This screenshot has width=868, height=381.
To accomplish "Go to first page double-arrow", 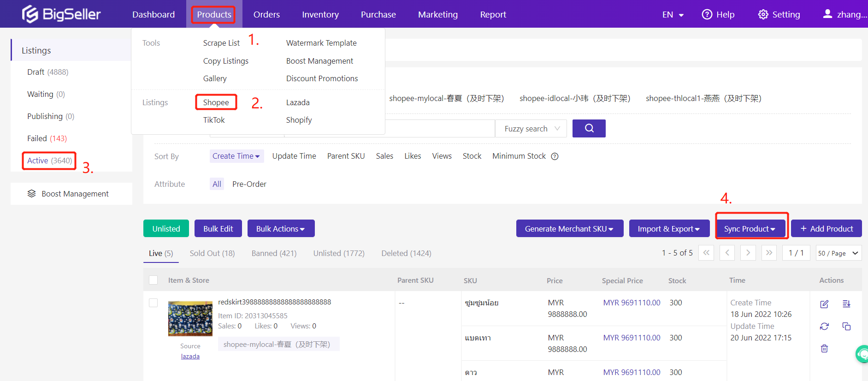I will [706, 253].
